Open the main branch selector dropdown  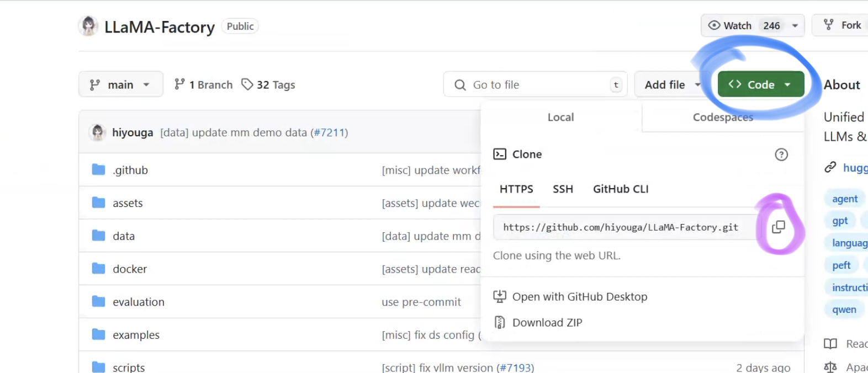point(121,84)
